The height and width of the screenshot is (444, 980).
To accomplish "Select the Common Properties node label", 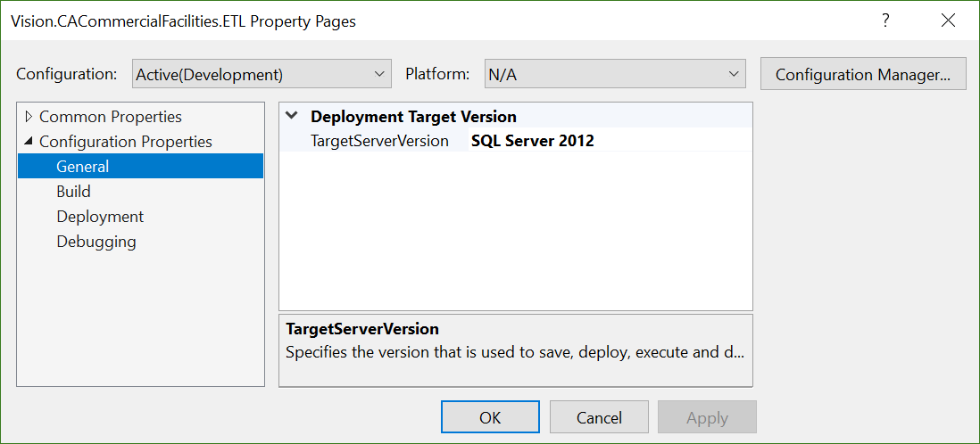I will [x=110, y=117].
